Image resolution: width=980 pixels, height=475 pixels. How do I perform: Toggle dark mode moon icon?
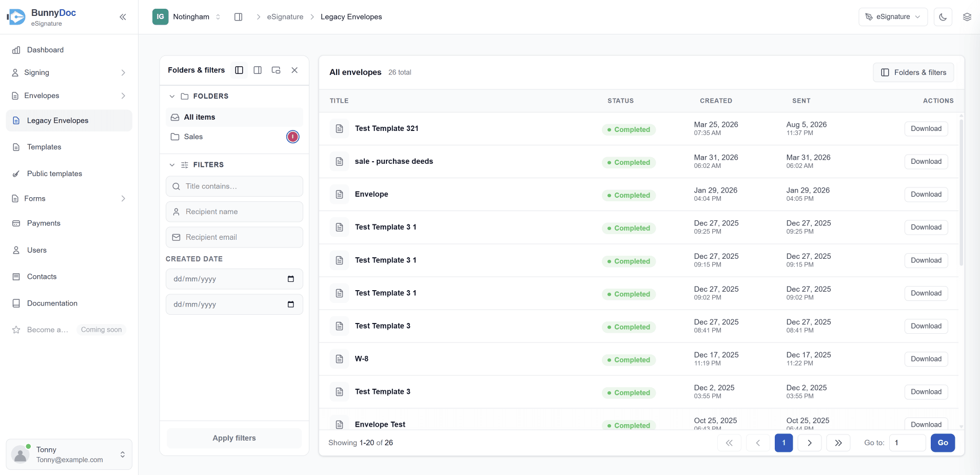pos(943,17)
